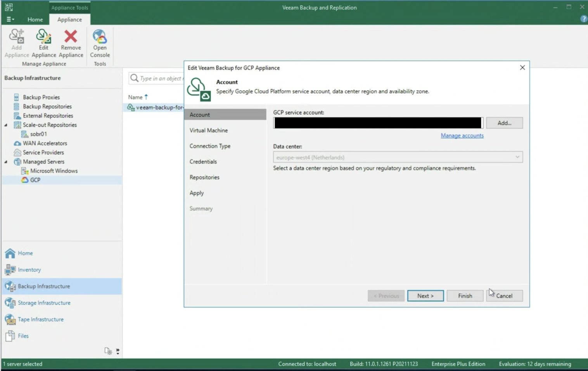Image resolution: width=588 pixels, height=371 pixels.
Task: Go to the Repositories wizard step
Action: point(204,177)
